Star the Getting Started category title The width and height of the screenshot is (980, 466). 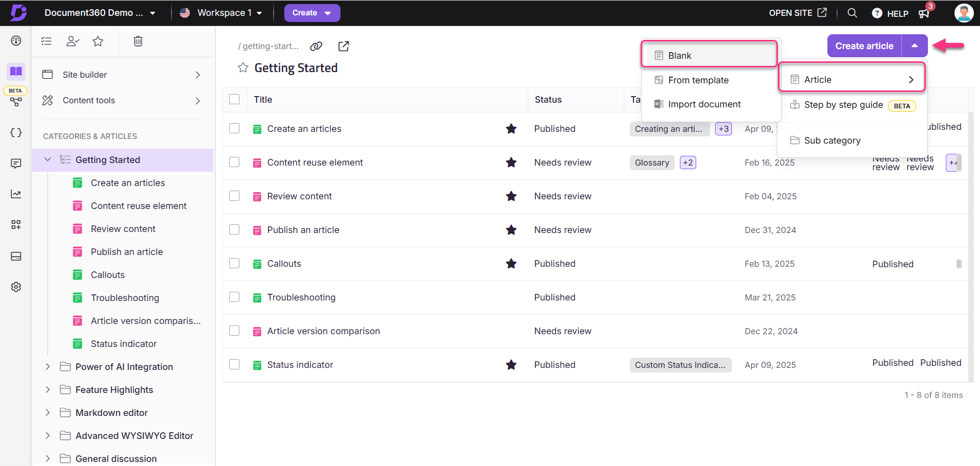click(x=243, y=67)
